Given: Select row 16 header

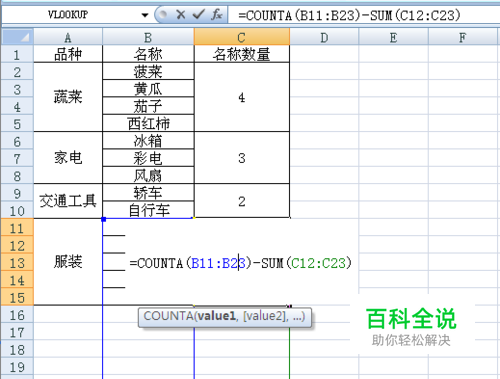Looking at the screenshot, I should tap(17, 315).
